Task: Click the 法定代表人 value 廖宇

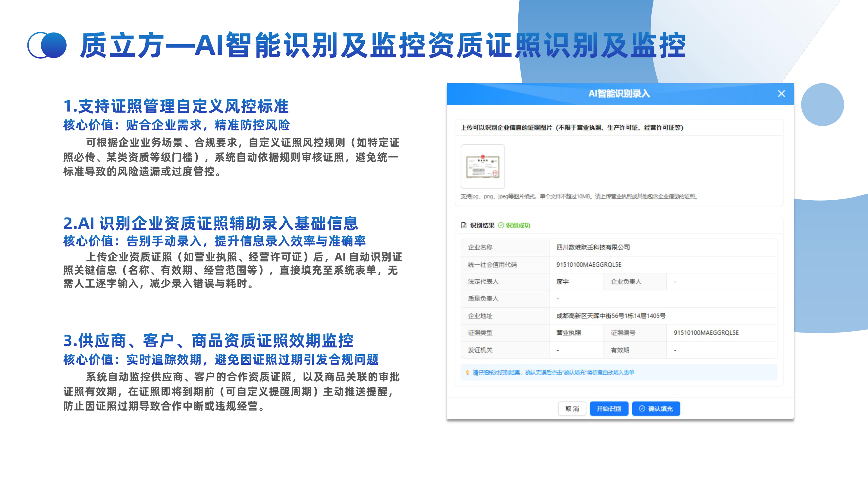Action: point(562,282)
